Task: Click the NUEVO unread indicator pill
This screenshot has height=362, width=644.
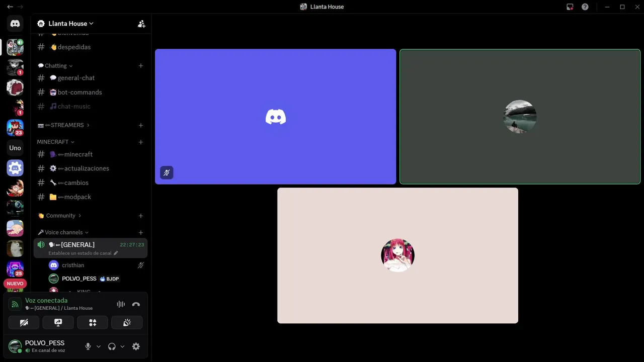Action: click(x=15, y=284)
